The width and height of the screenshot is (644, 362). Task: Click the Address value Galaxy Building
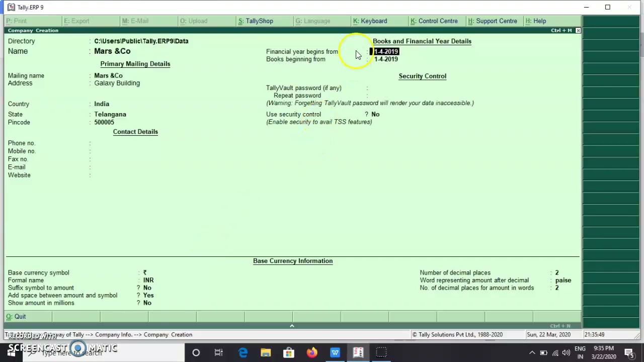coord(117,83)
